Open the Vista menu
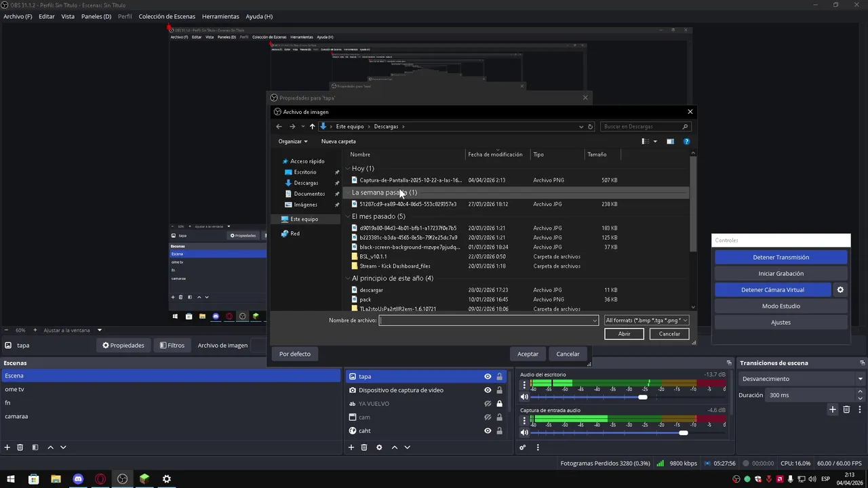This screenshot has height=488, width=868. coord(68,16)
